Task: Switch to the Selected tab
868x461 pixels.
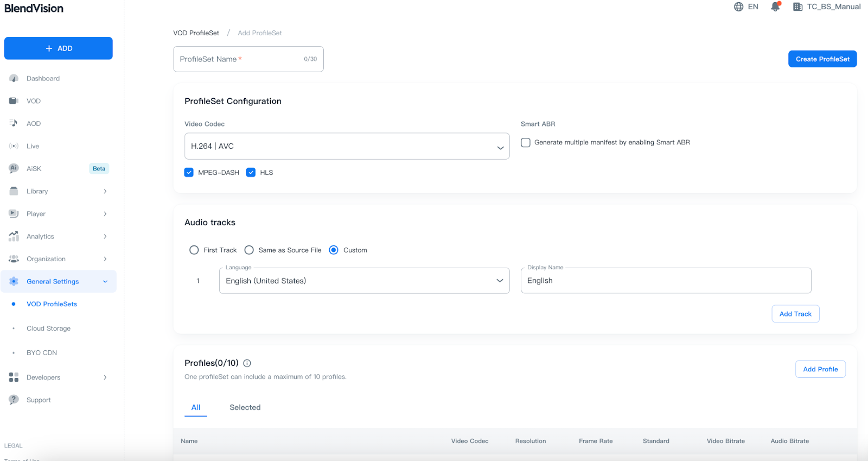Action: tap(245, 407)
